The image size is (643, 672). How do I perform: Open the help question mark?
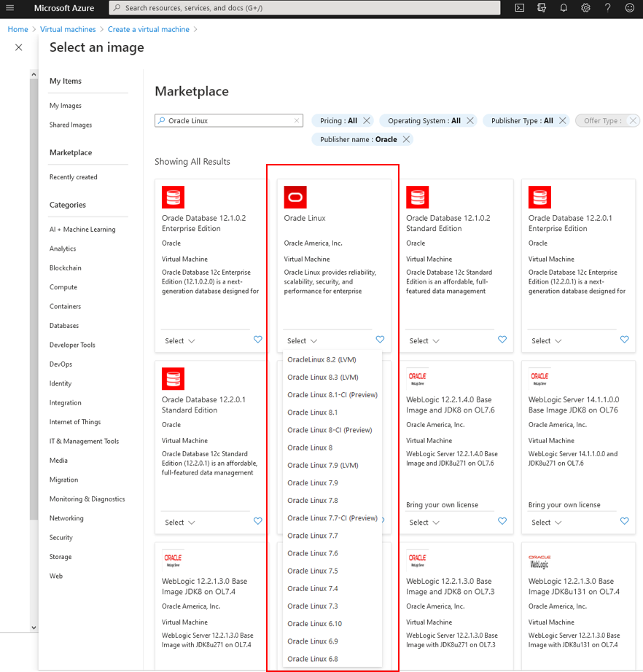(x=608, y=8)
